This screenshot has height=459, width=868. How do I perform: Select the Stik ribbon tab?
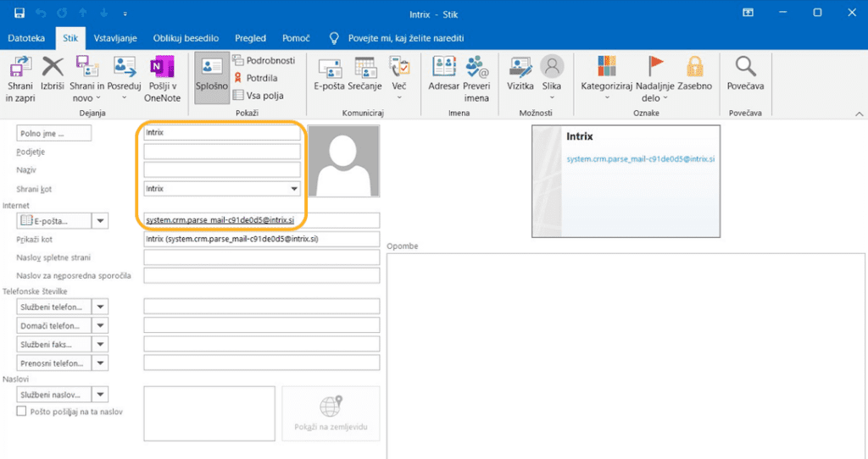pos(70,38)
